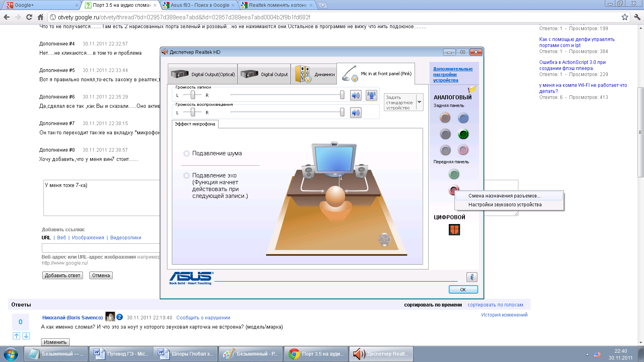Screen dimensions: 644x362
Task: Expand the Задать стандартное устройство dropdown arrow
Action: coord(419,102)
